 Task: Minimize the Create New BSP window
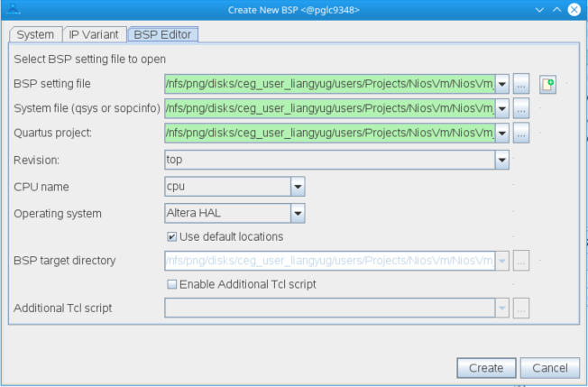point(539,9)
